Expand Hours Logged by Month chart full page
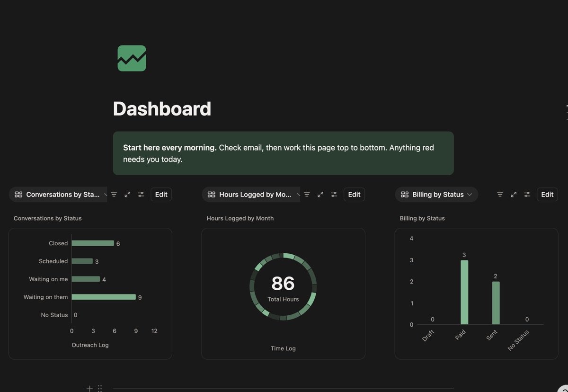The image size is (568, 392). tap(320, 195)
